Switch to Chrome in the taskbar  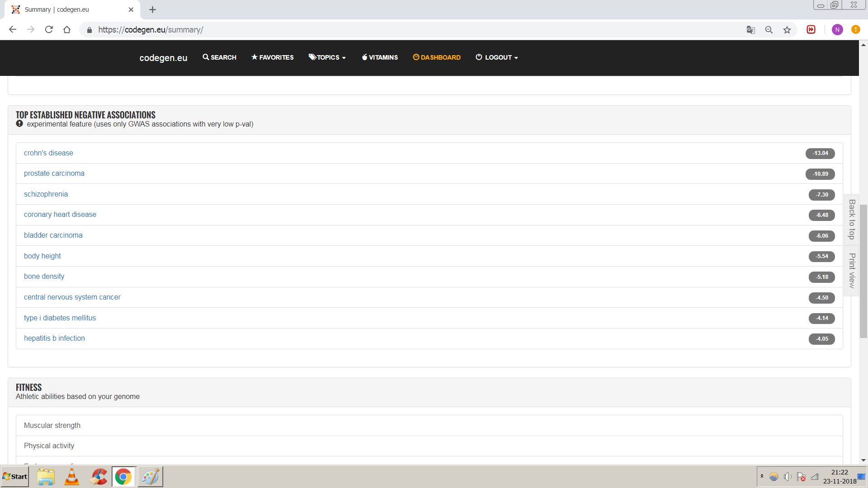(123, 477)
